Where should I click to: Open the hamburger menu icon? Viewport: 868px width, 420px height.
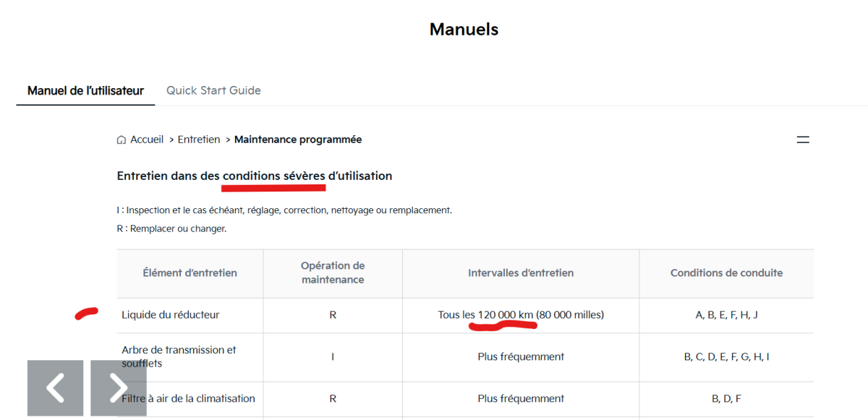[803, 140]
